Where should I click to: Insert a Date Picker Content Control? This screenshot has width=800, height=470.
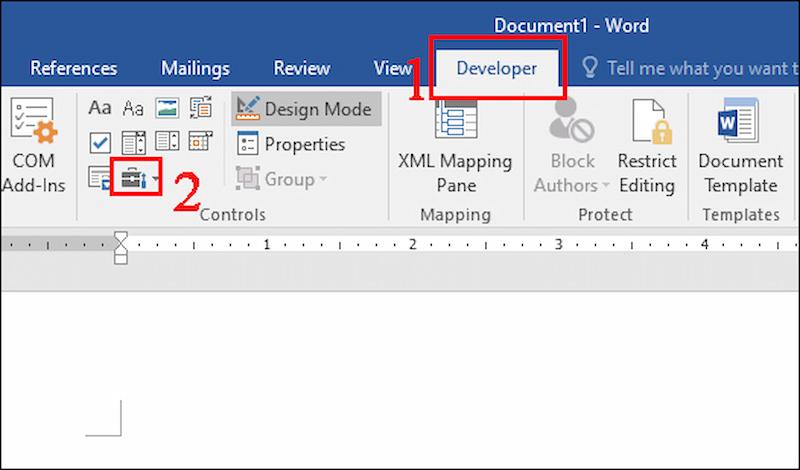point(201,141)
